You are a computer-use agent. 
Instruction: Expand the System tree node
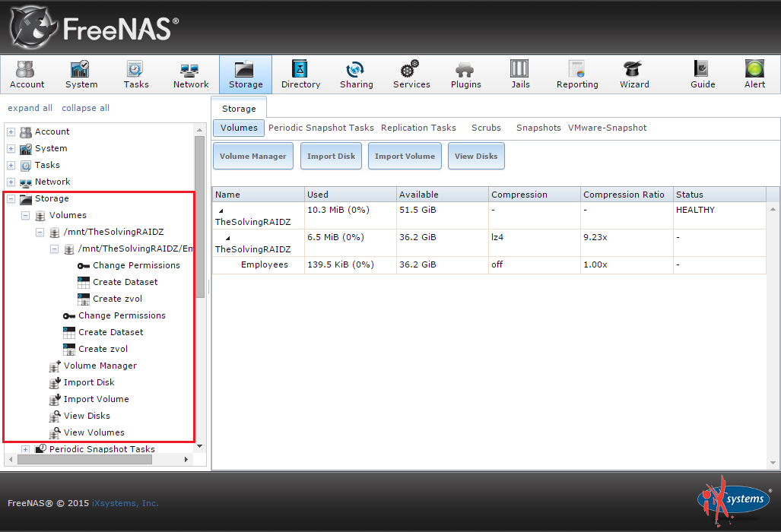pos(11,149)
